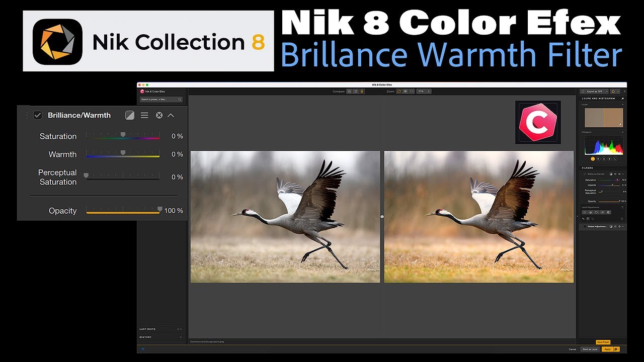Select the RGB histogram channel button
The image size is (644, 362).
(593, 159)
